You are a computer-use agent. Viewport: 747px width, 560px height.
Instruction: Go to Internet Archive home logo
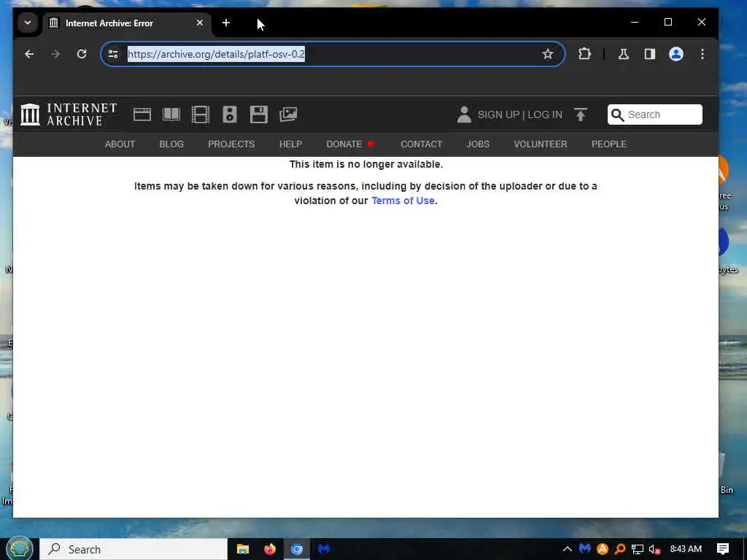(x=69, y=114)
